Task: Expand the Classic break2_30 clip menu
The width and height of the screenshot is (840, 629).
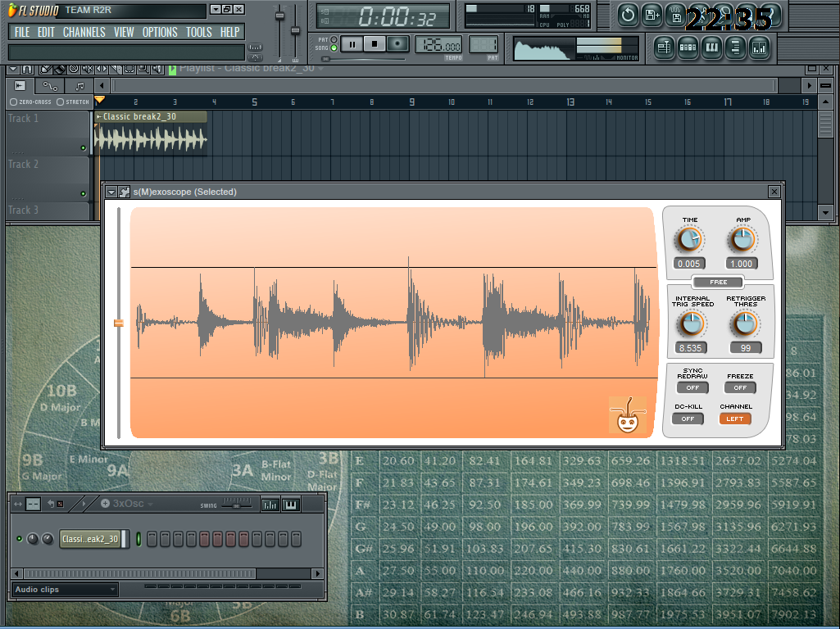Action: point(98,116)
